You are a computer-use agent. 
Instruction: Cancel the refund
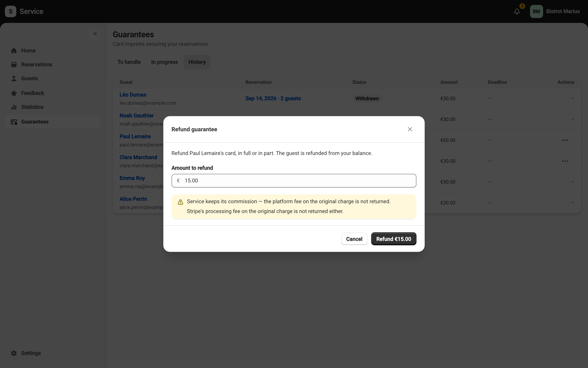(x=354, y=239)
